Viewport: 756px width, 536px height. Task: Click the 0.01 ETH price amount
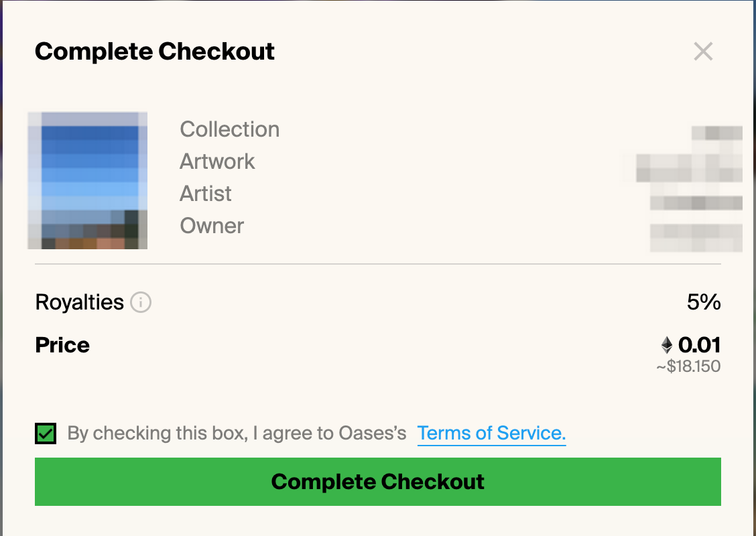pos(699,345)
